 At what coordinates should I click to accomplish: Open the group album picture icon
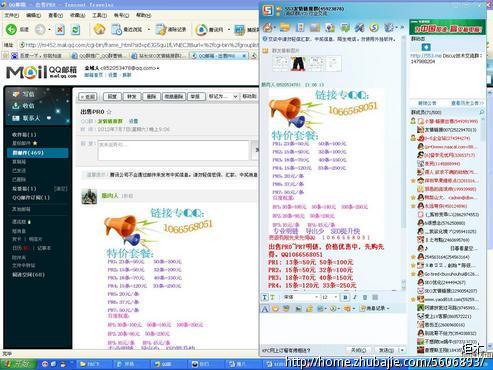point(315,27)
